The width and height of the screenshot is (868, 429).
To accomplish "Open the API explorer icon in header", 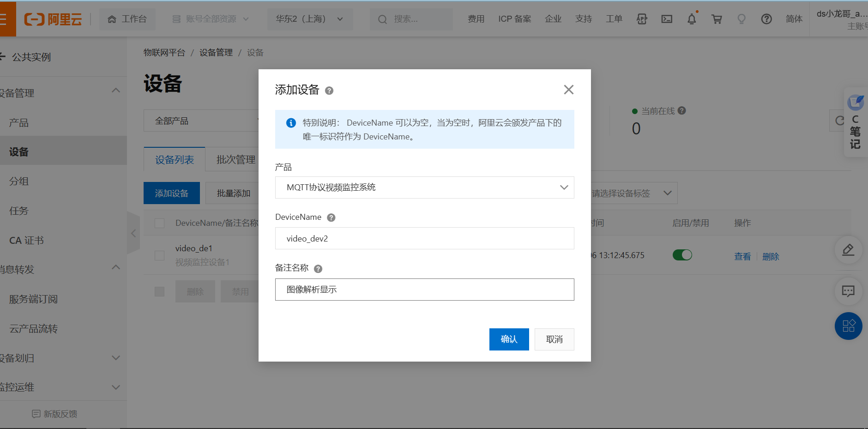I will [x=642, y=19].
